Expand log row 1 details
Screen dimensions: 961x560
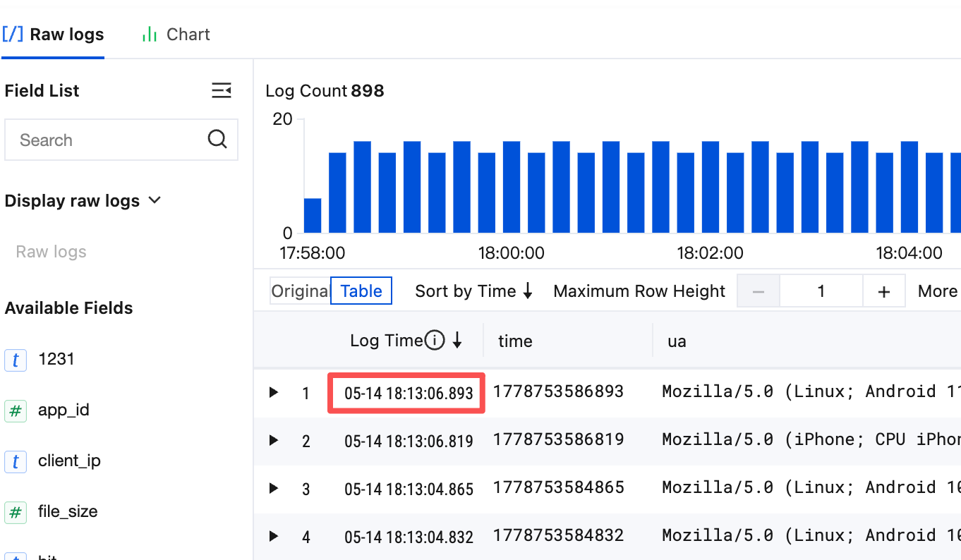274,392
